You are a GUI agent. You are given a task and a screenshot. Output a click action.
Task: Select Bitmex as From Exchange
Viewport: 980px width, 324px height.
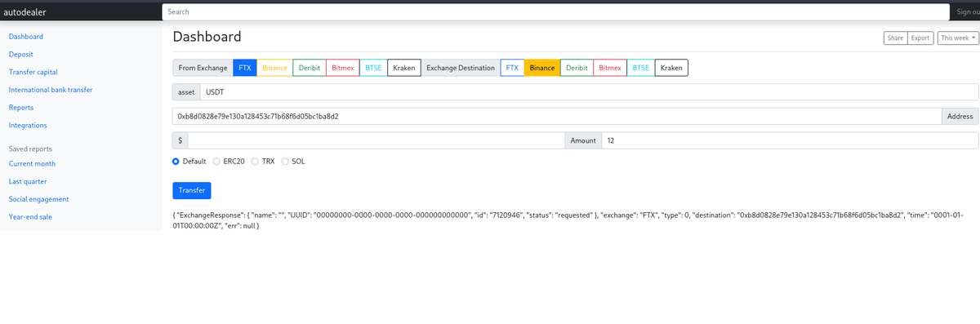pos(343,68)
